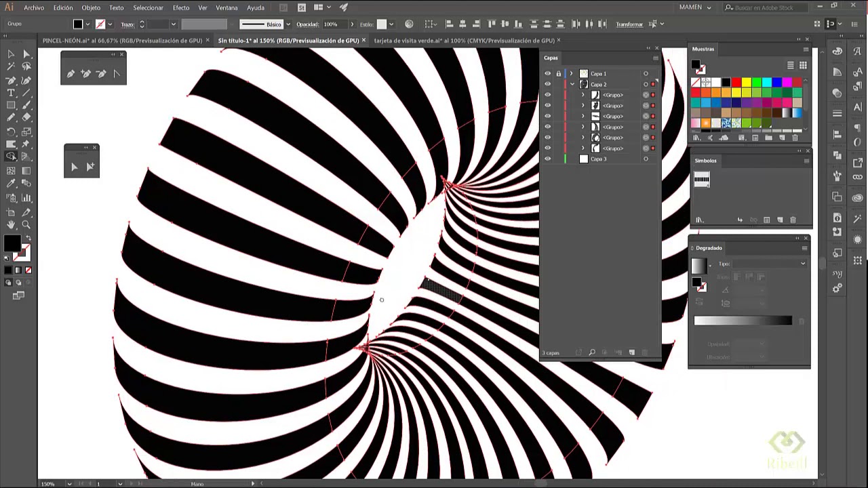The height and width of the screenshot is (488, 868).
Task: Select the Rectangle tool
Action: [x=11, y=106]
